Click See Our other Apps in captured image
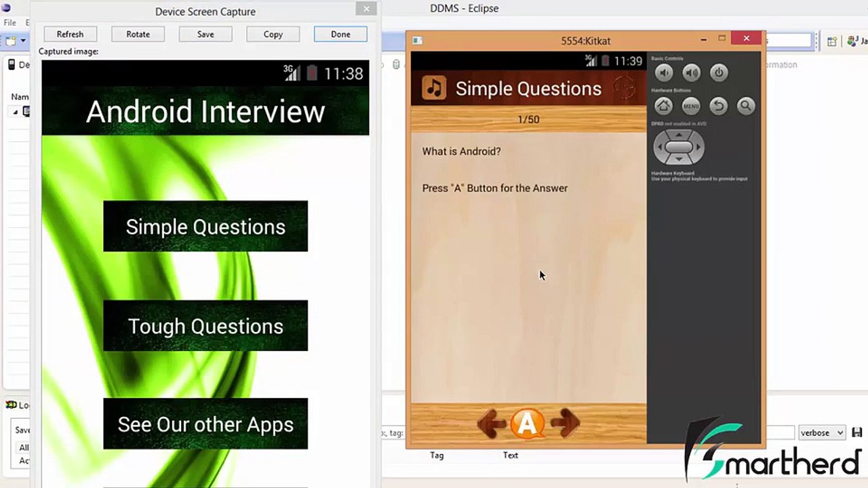This screenshot has height=488, width=868. coord(205,424)
